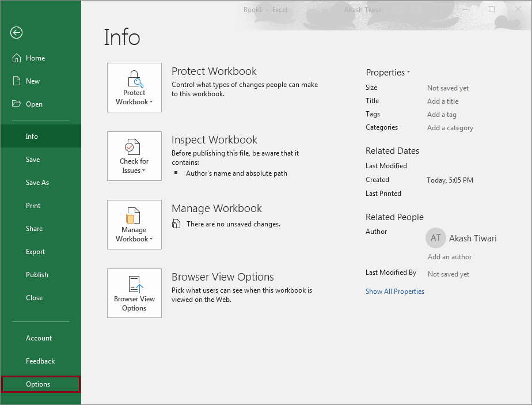Viewport: 532px width, 405px height.
Task: Click the Inspect Workbook heading
Action: (x=214, y=140)
